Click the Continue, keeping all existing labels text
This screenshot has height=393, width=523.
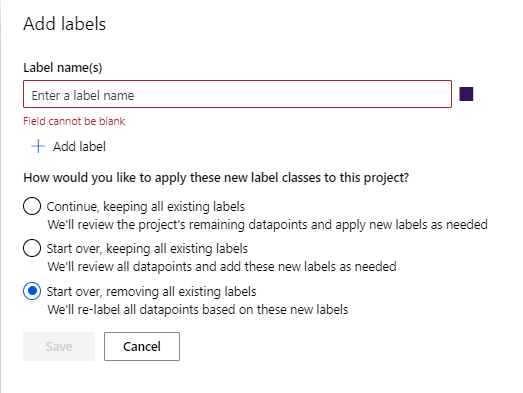[x=146, y=207]
